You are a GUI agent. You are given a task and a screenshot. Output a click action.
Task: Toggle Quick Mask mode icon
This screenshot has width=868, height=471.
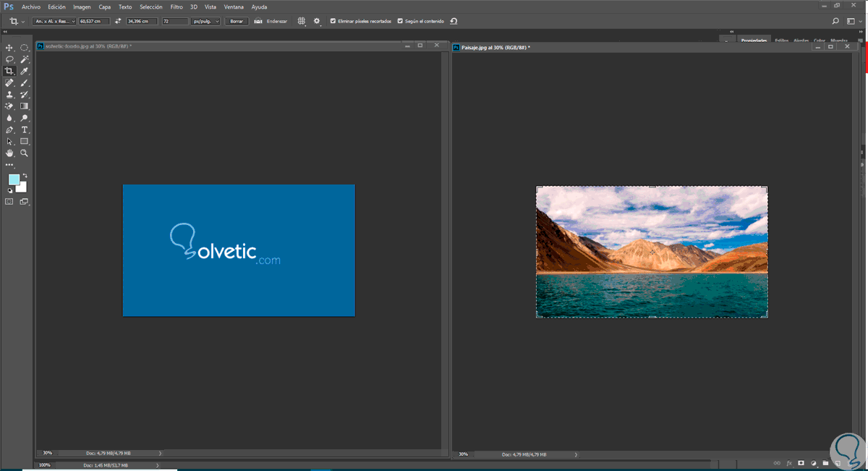coord(9,202)
